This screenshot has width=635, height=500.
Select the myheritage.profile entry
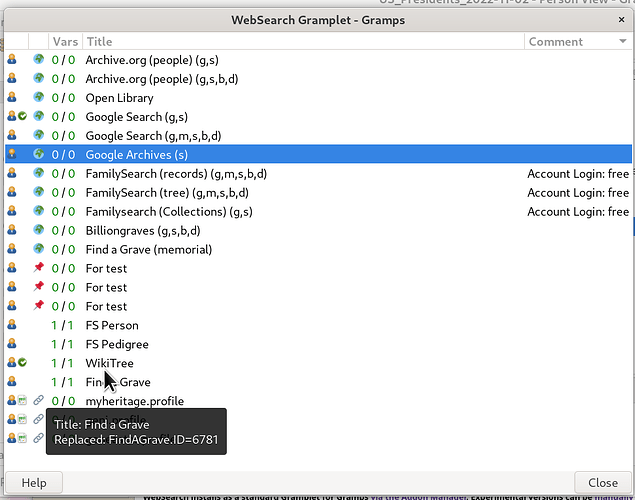coord(318,401)
